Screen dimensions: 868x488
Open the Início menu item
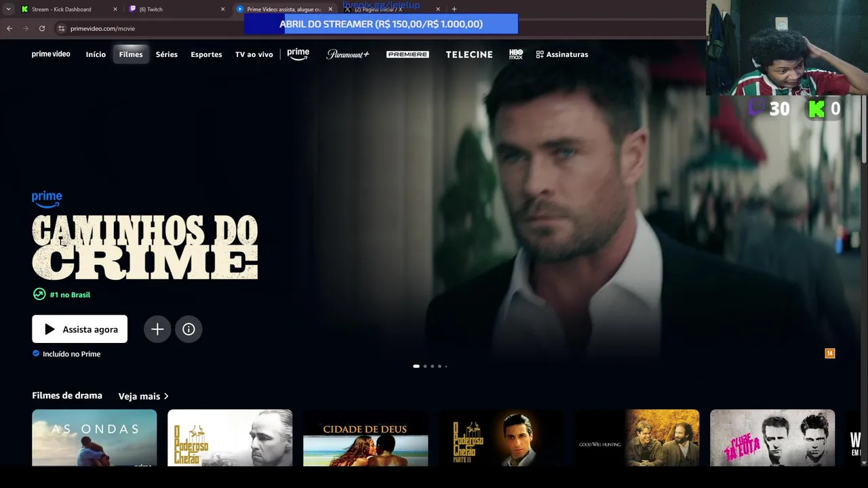(x=96, y=54)
